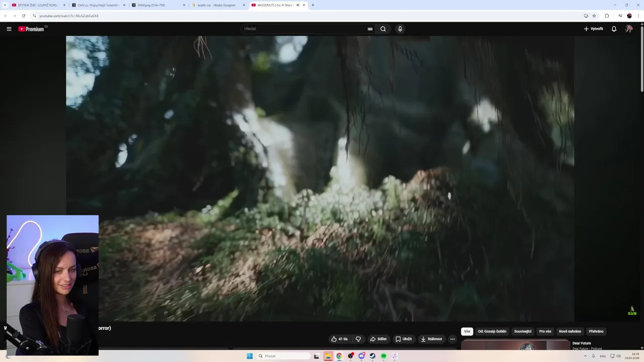
Task: Open the Dear Future video title
Action: (x=582, y=343)
